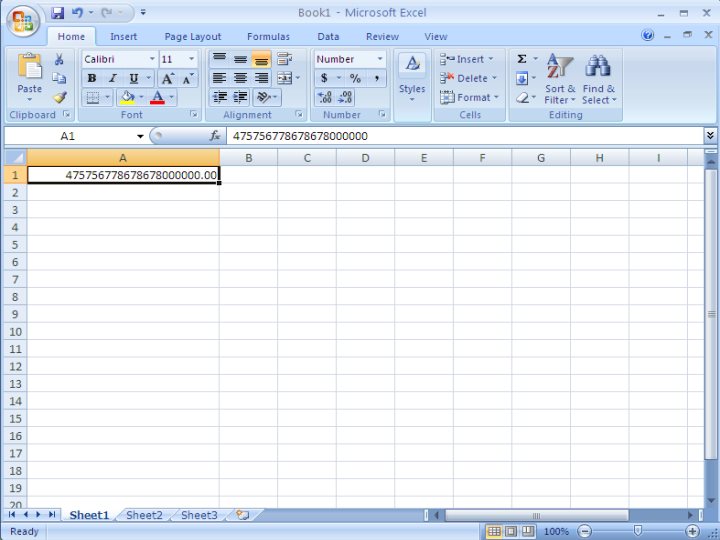Apply Comma Style formatting
This screenshot has width=720, height=540.
coord(377,79)
